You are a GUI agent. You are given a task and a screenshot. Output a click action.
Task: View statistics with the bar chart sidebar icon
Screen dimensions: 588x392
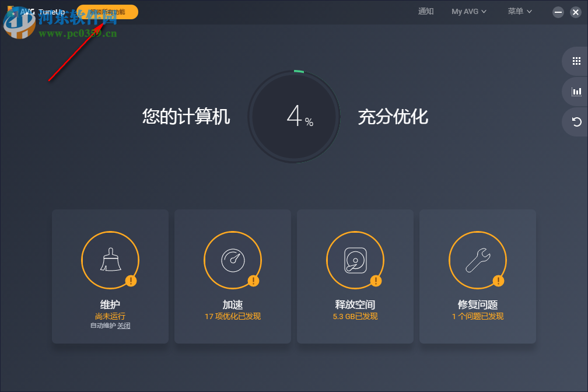click(x=576, y=91)
